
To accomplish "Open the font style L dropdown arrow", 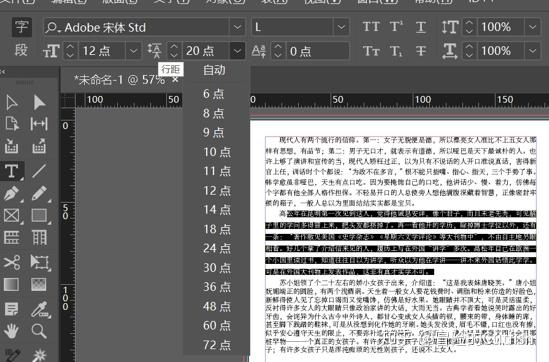I will coord(341,27).
